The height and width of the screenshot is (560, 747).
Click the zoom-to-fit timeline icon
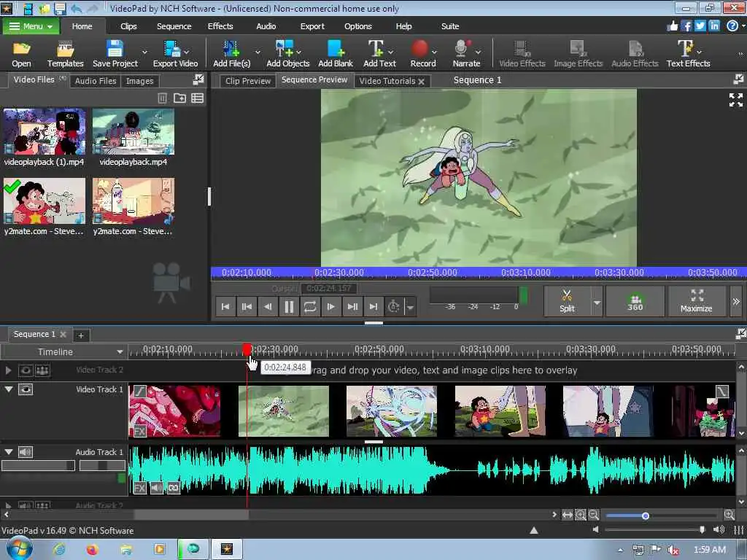pos(567,515)
